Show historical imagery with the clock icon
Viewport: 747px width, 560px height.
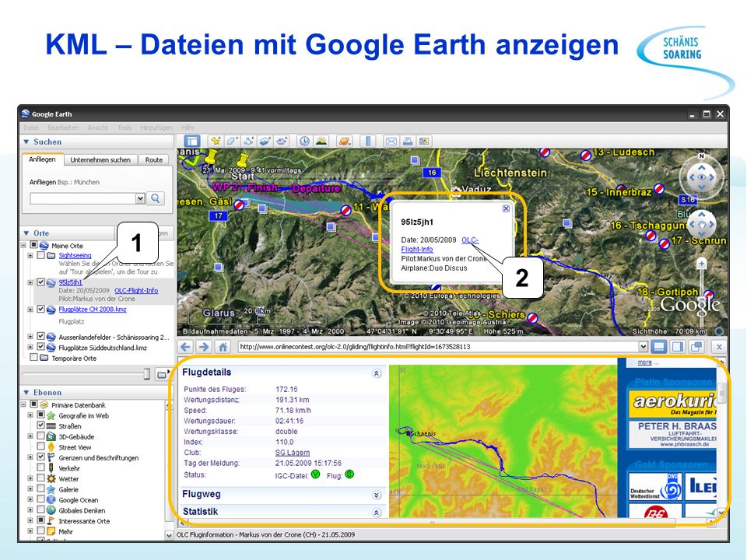coord(304,141)
